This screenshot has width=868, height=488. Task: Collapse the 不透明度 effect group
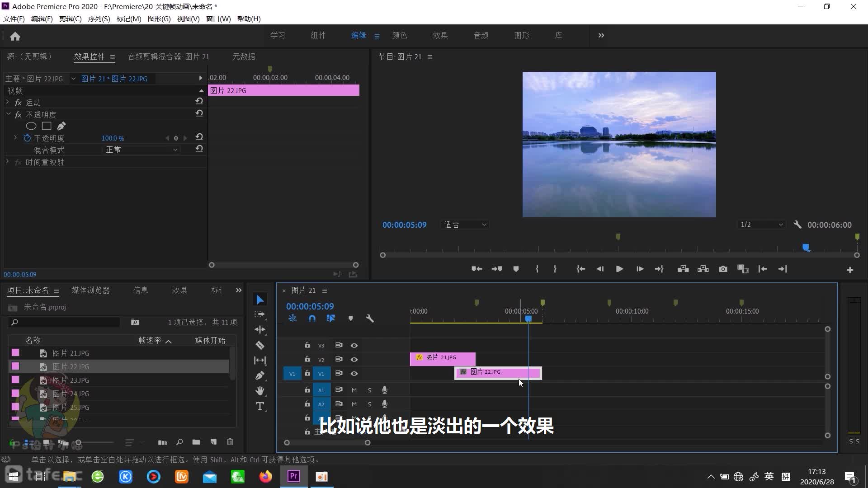tap(8, 114)
